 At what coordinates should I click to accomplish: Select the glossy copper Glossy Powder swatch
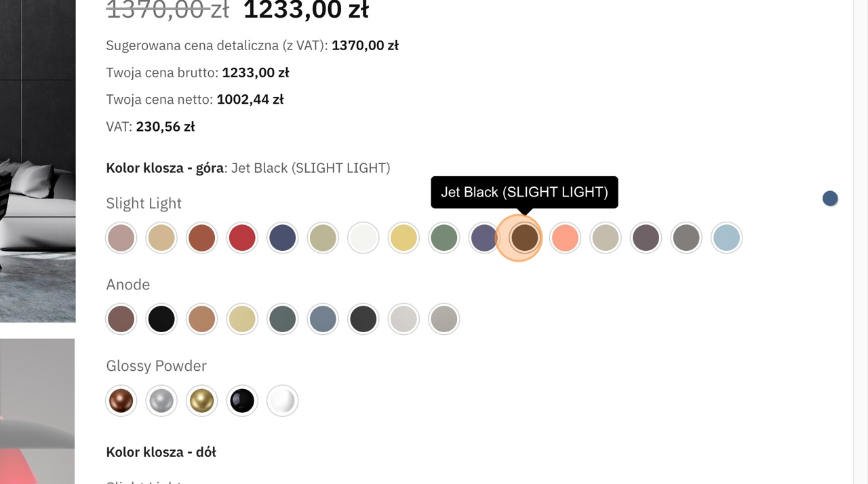[121, 401]
